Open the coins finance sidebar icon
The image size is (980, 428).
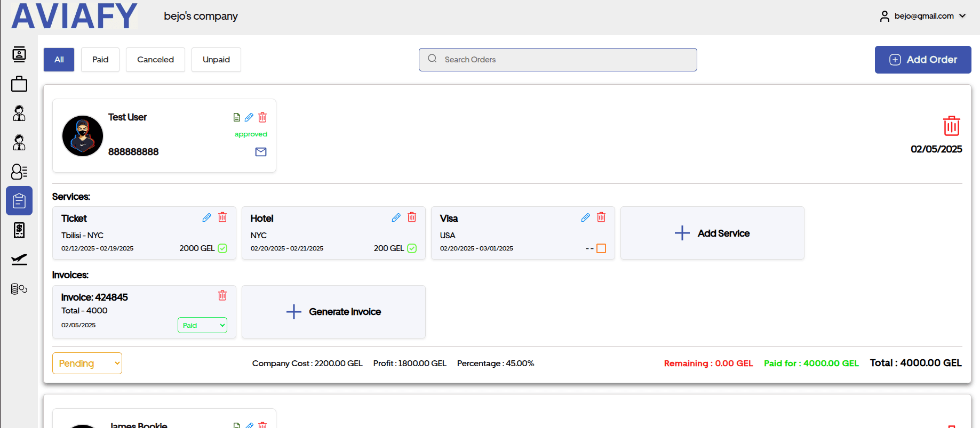pyautogui.click(x=19, y=289)
